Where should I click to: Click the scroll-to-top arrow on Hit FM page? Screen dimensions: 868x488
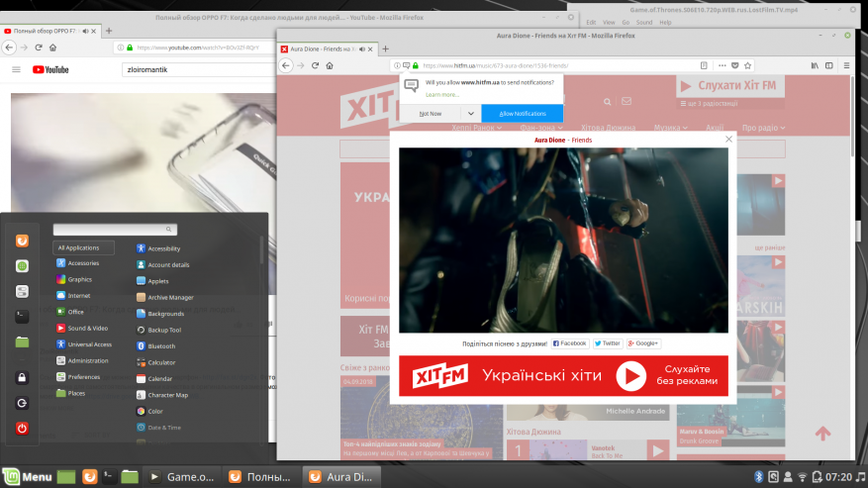822,434
